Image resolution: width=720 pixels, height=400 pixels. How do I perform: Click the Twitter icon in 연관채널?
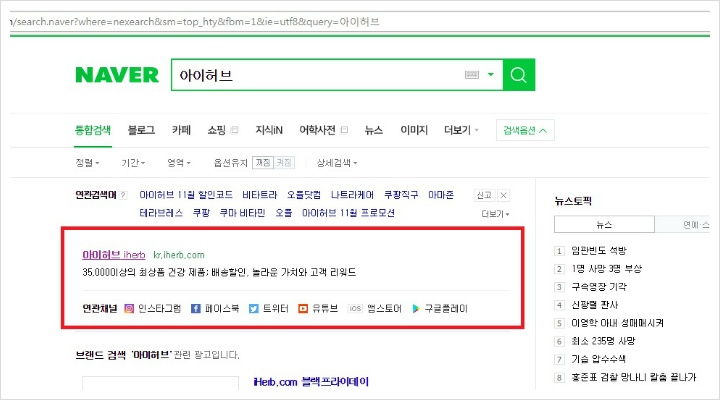pyautogui.click(x=253, y=309)
